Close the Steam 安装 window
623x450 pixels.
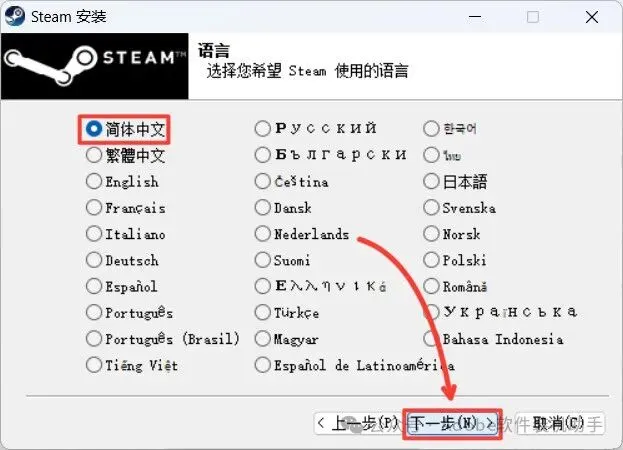tap(592, 17)
